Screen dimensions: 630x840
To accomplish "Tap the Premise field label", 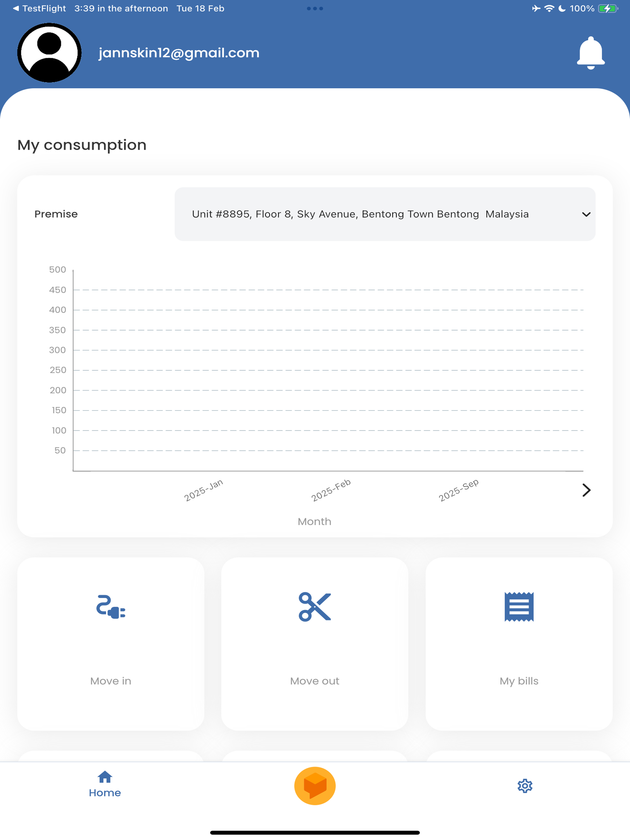I will (x=56, y=214).
